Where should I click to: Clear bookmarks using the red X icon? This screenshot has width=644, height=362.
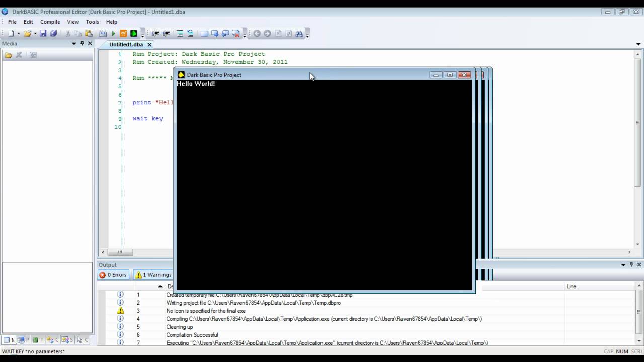(x=235, y=33)
